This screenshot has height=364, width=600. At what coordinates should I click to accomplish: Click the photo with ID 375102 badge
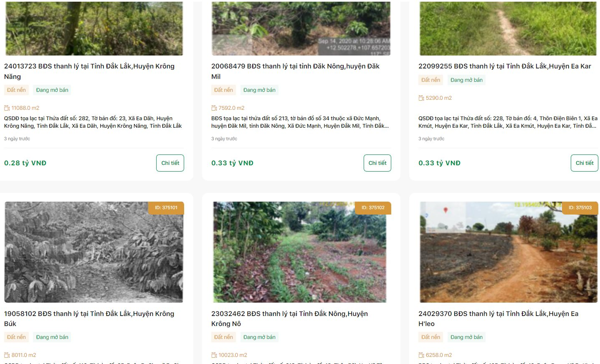300,252
